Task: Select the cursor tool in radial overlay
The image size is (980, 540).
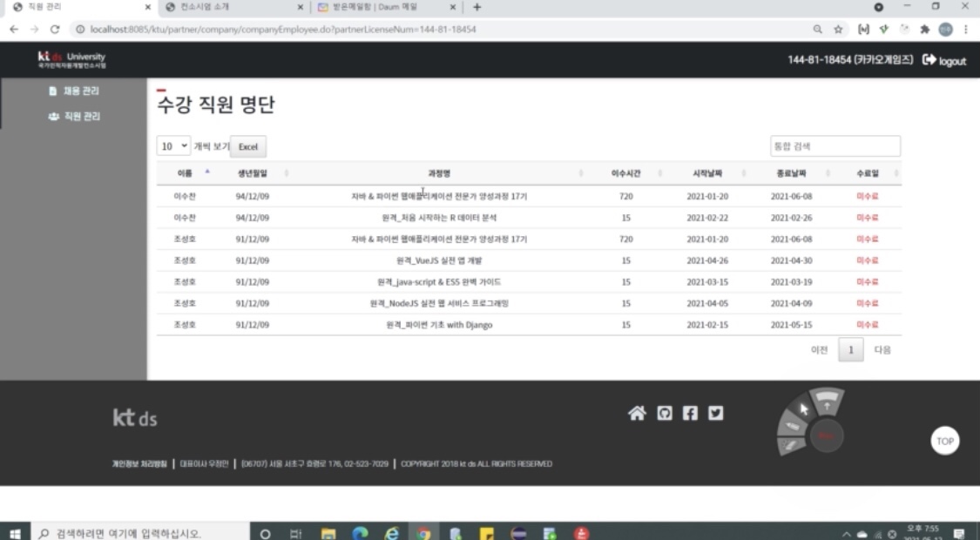Action: click(804, 409)
